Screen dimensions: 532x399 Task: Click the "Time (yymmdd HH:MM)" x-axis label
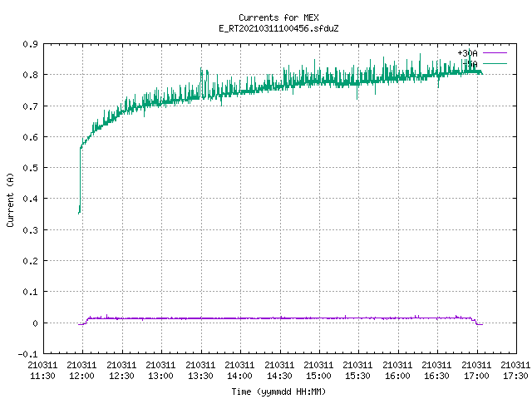278,392
